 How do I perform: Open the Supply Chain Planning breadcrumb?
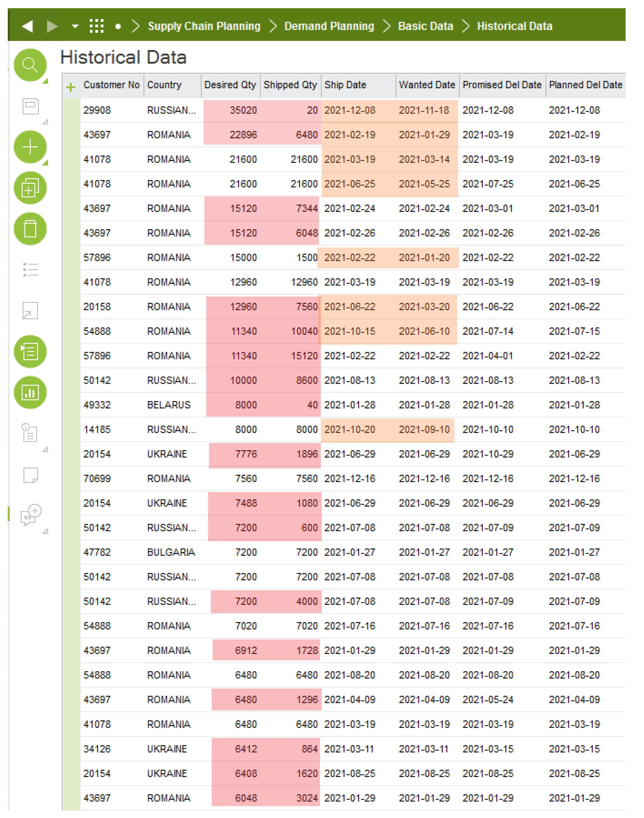204,26
